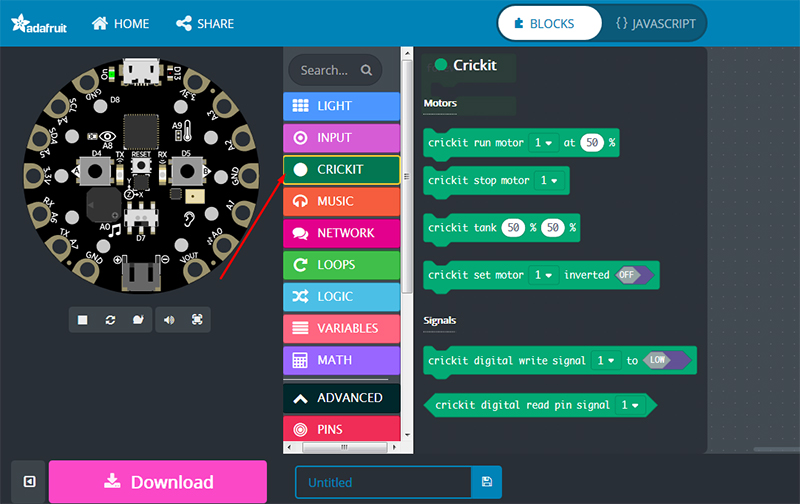Stop the simulator with the square button
The height and width of the screenshot is (504, 800).
click(x=83, y=320)
